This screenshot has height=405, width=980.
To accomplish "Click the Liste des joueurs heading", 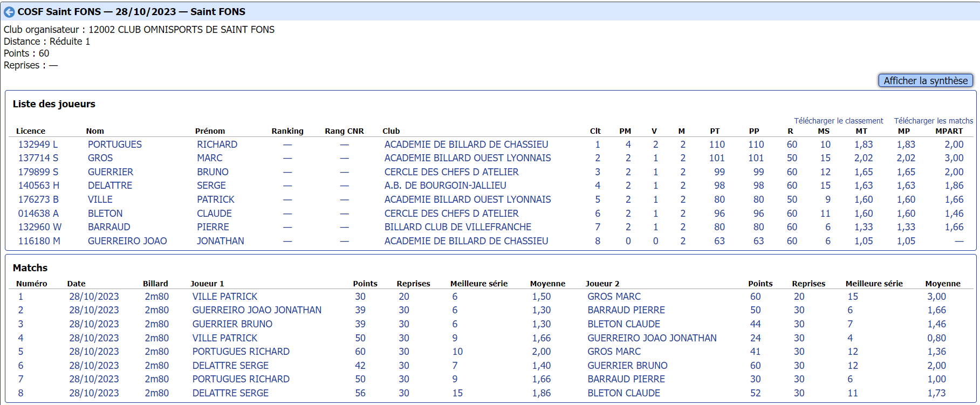I will pos(54,104).
